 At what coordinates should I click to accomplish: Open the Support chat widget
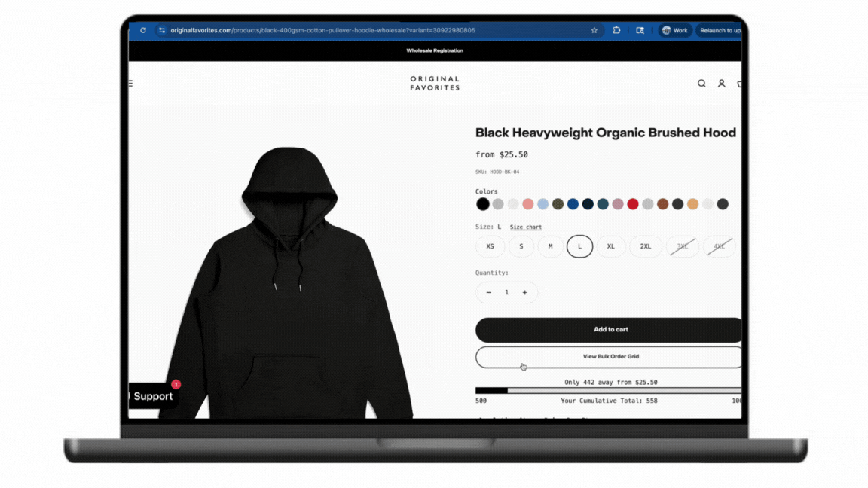pos(153,396)
